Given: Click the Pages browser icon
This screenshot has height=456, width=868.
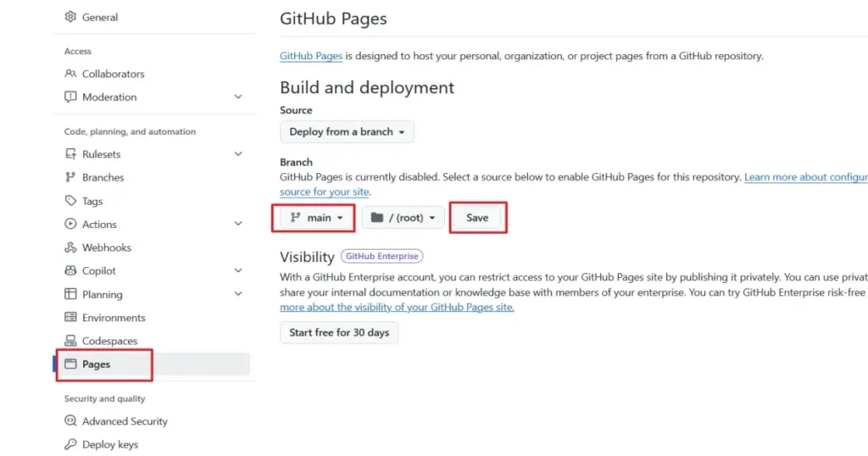Looking at the screenshot, I should pos(70,364).
